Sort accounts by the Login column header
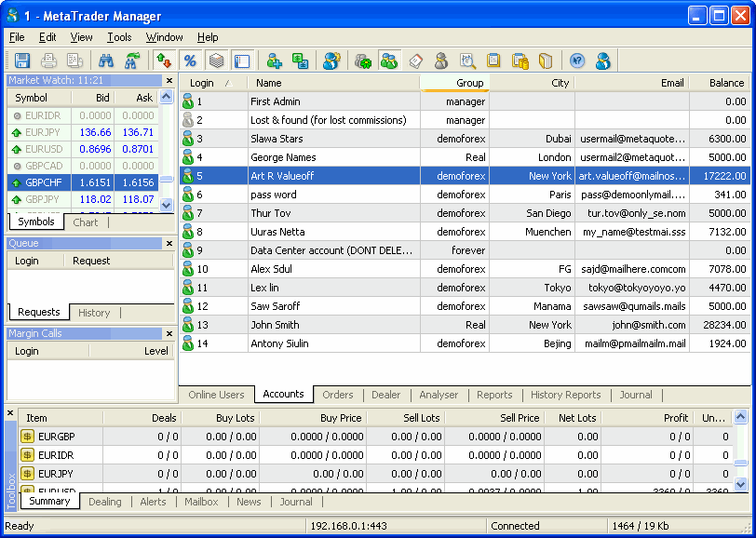The height and width of the screenshot is (538, 756). click(x=202, y=83)
